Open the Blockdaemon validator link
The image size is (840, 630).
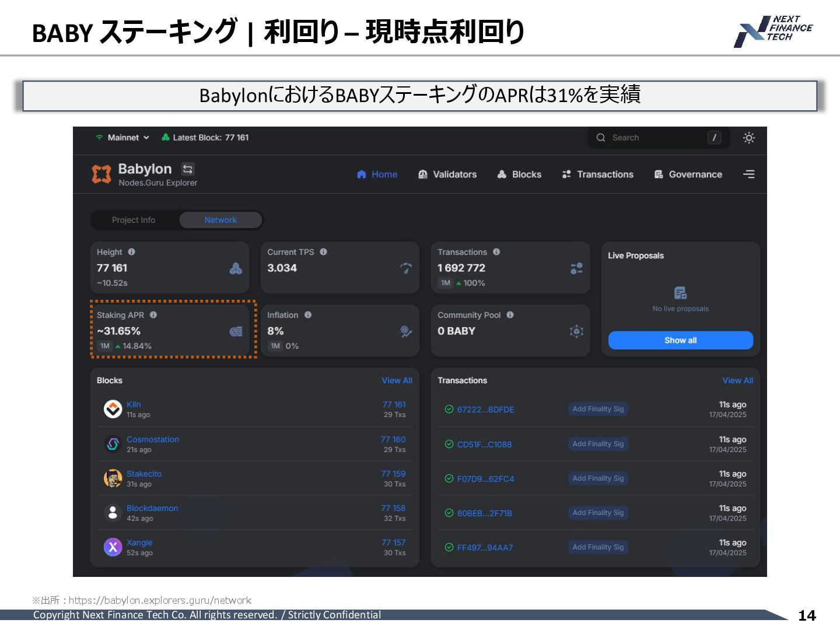[152, 508]
